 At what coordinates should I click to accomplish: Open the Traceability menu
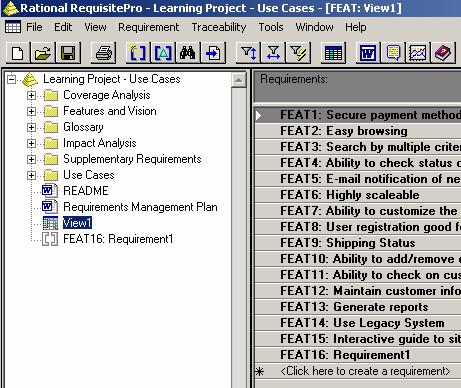coord(219,27)
